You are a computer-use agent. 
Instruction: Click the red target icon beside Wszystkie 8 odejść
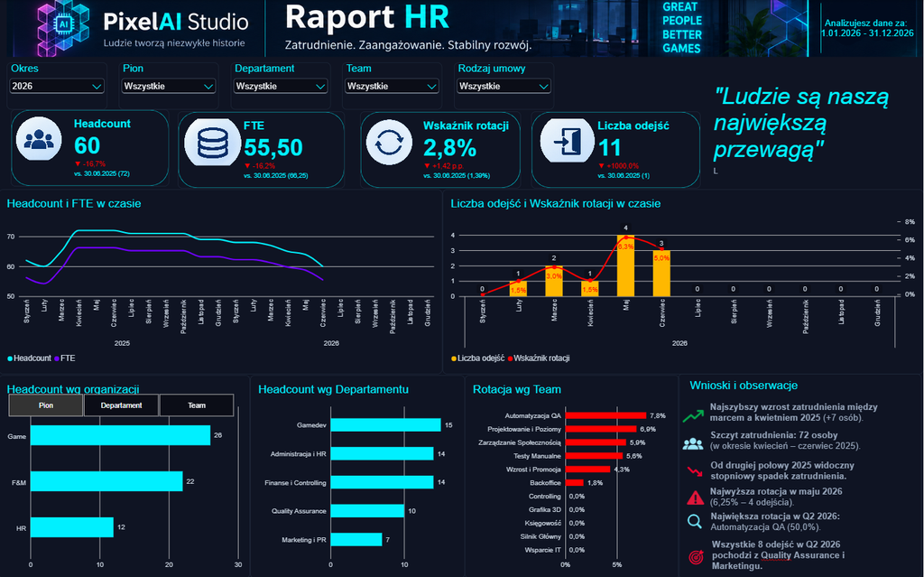pos(696,556)
